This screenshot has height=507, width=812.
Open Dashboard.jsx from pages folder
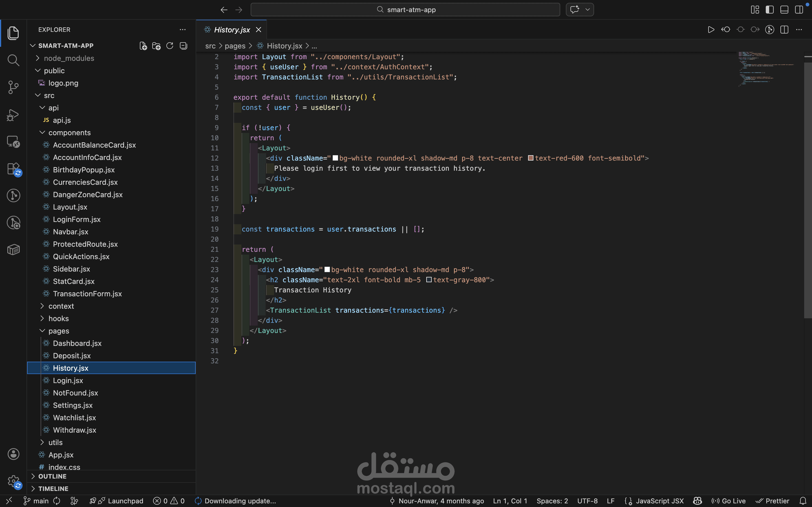pyautogui.click(x=77, y=343)
